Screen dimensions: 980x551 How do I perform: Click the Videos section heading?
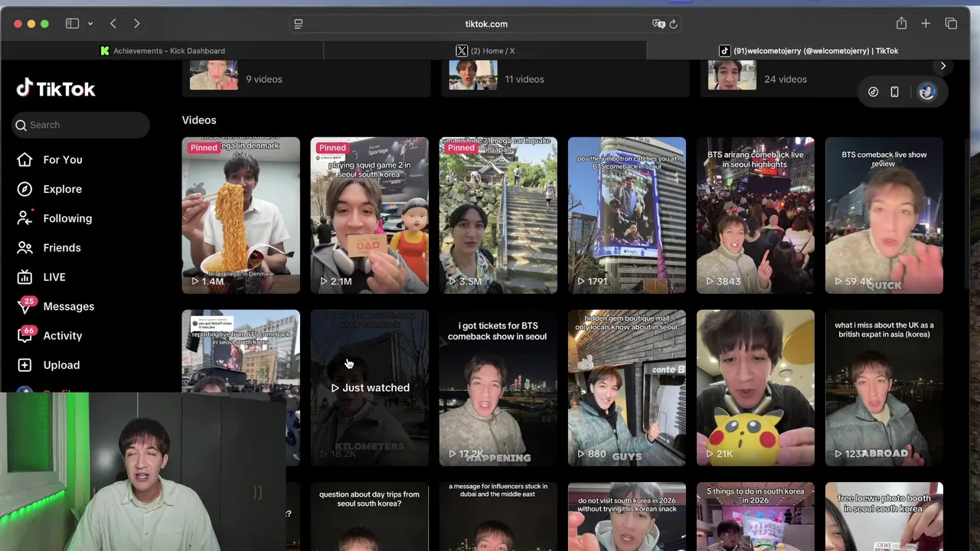[199, 120]
